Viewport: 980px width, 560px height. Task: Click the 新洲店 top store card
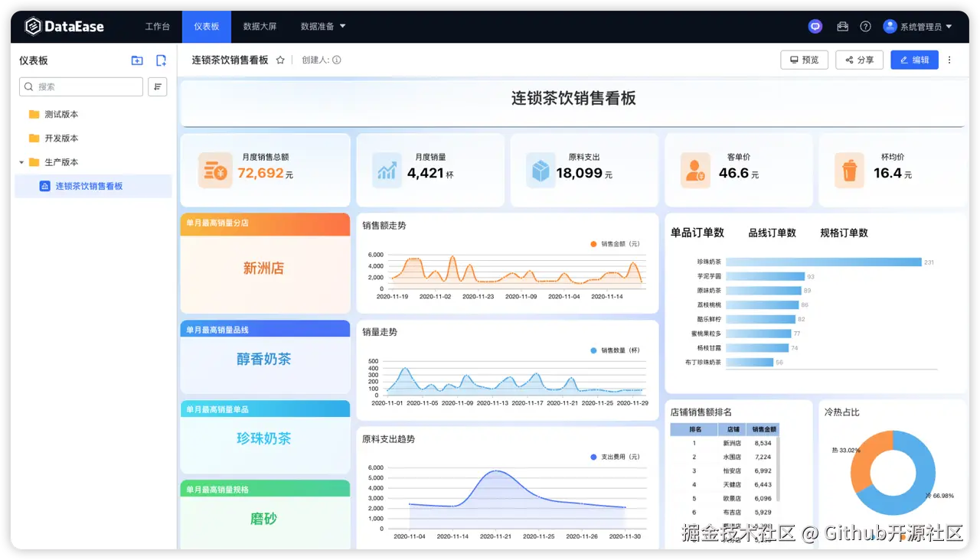265,263
